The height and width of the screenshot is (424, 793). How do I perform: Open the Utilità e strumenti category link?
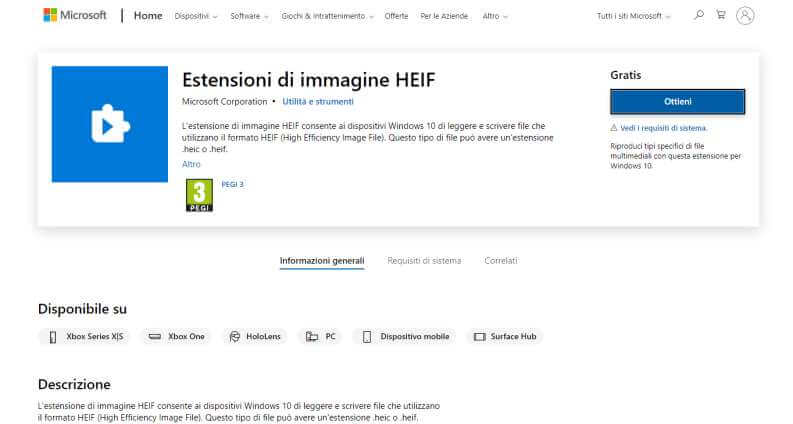tap(317, 102)
